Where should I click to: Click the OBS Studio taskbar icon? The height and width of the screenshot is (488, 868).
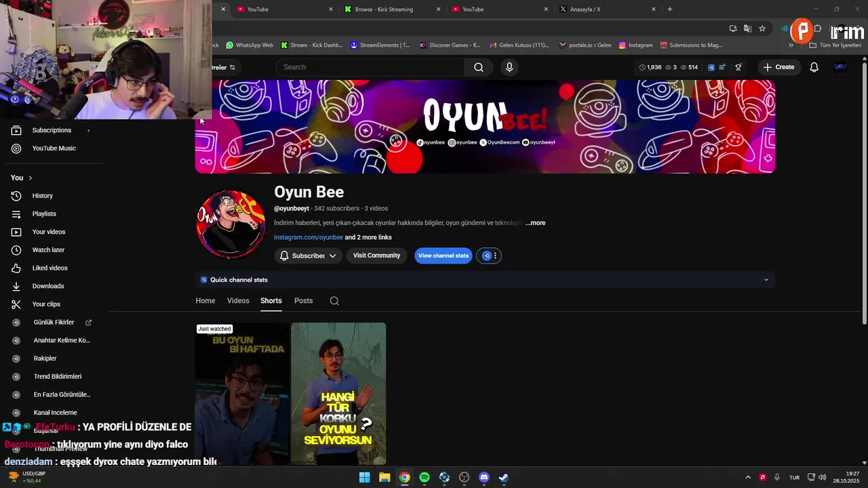465,477
